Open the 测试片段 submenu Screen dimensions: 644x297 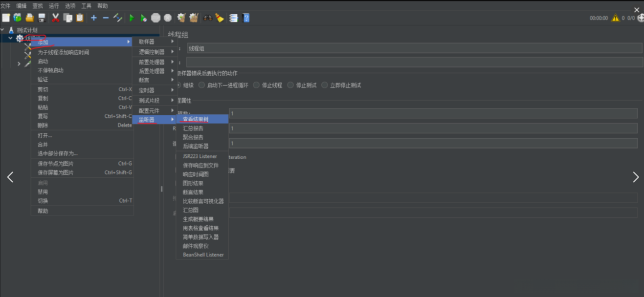(x=155, y=101)
